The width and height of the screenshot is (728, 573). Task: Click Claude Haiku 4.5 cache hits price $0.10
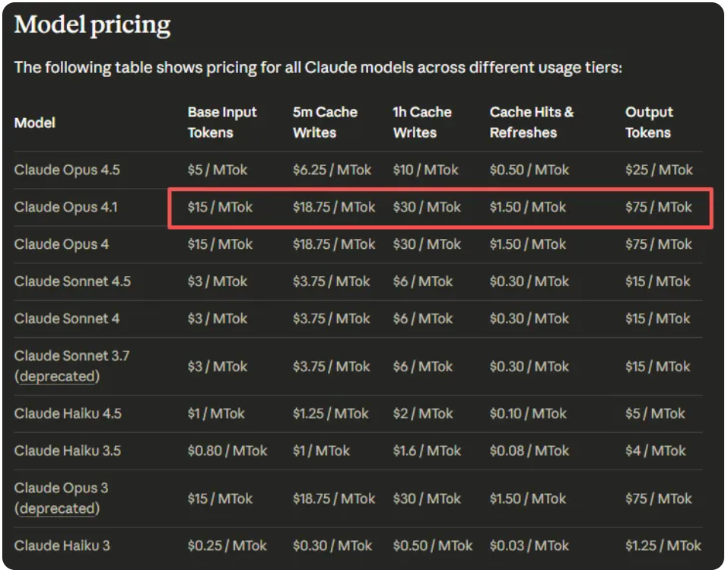pyautogui.click(x=528, y=414)
